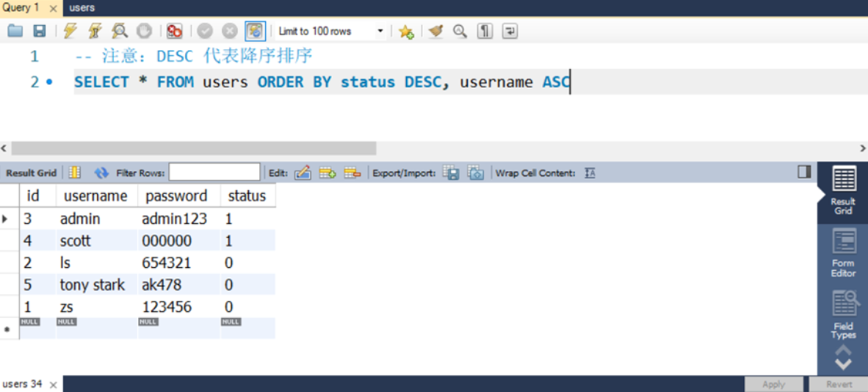The width and height of the screenshot is (868, 392).
Task: Select the ls username cell
Action: (x=97, y=263)
